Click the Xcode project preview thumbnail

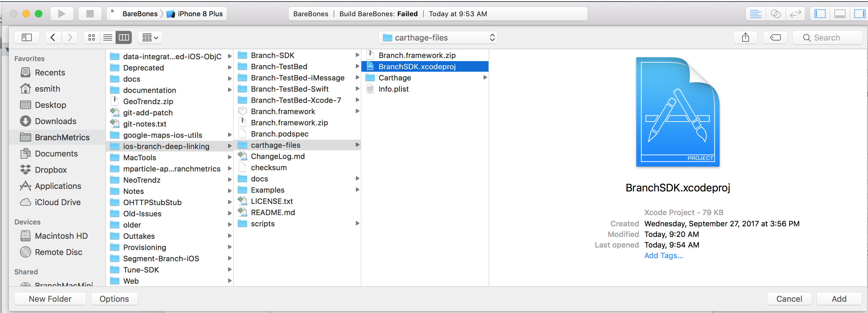678,112
